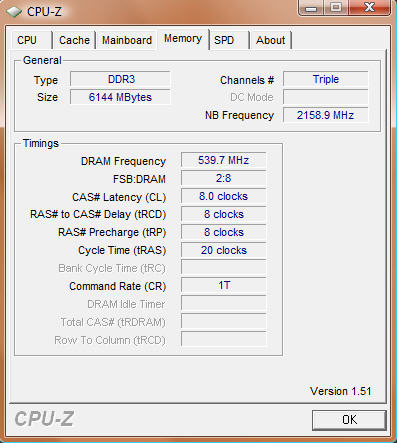Maximize the CPU-Z window

coord(336,7)
